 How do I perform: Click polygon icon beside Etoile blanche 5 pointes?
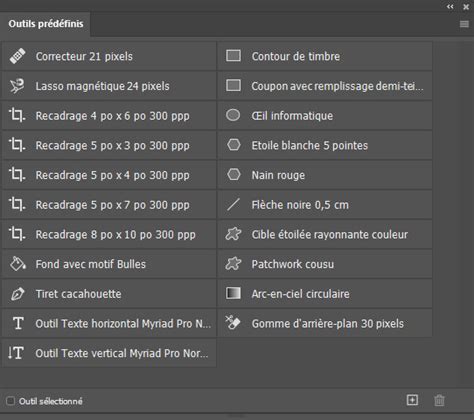coord(234,145)
